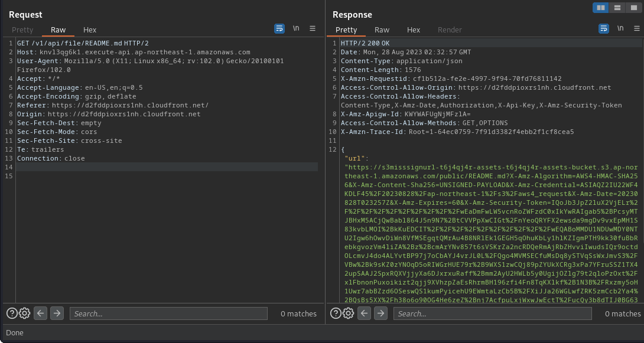644x343 pixels.
Task: Open the Response Render tab
Action: tap(450, 30)
